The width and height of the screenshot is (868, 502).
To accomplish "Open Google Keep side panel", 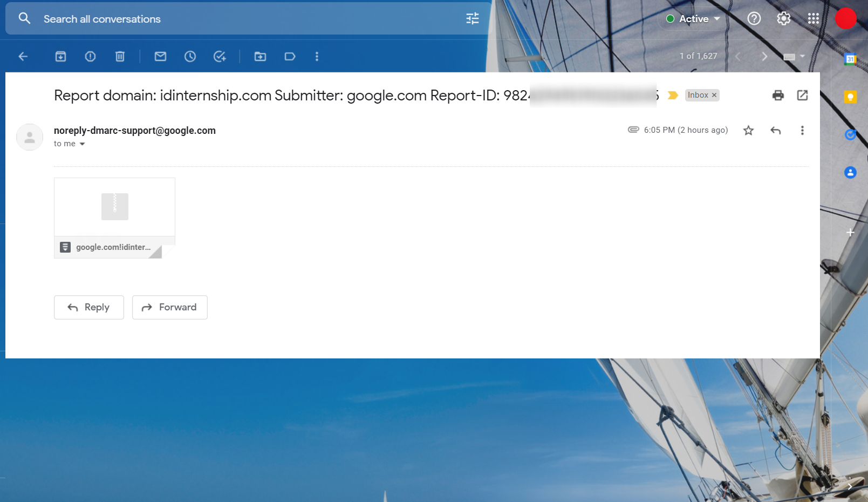I will [x=850, y=97].
